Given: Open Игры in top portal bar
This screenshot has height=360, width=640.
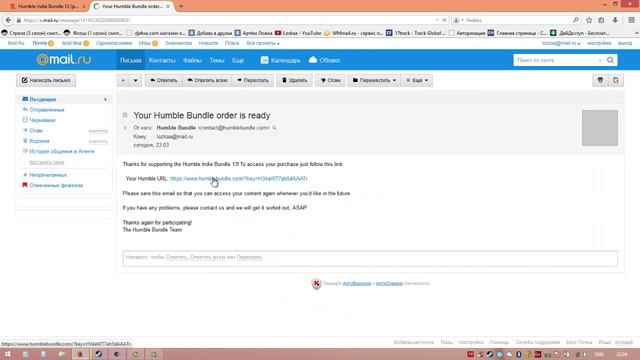Looking at the screenshot, I should point(144,43).
